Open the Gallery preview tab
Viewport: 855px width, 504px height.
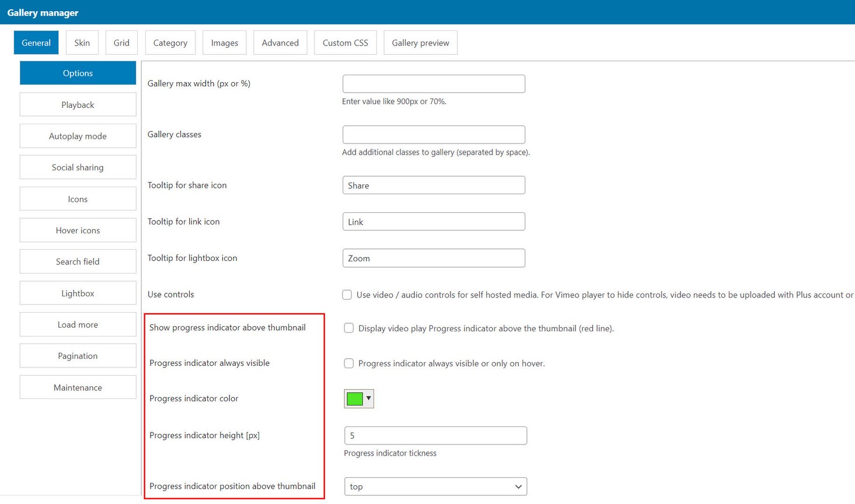(x=420, y=43)
